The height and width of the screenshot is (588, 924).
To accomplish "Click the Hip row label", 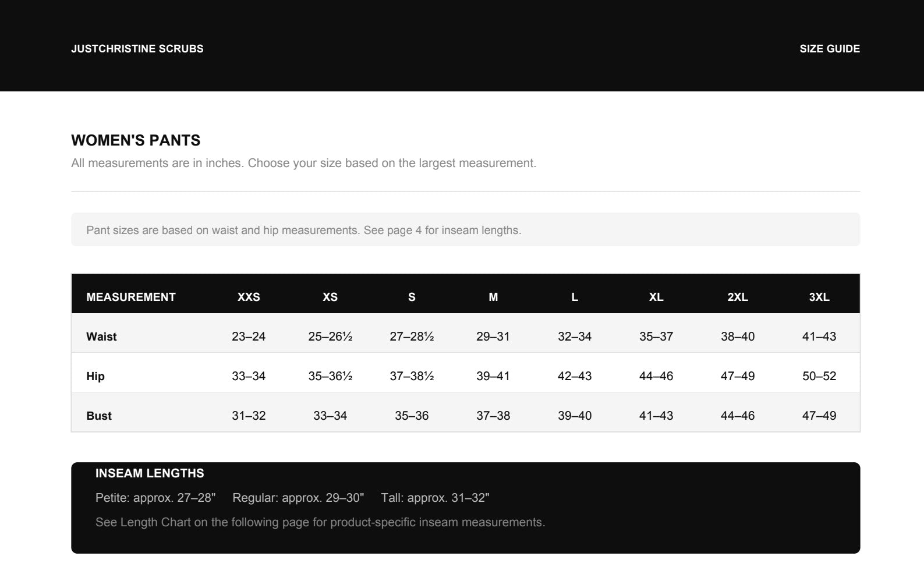I will point(95,376).
